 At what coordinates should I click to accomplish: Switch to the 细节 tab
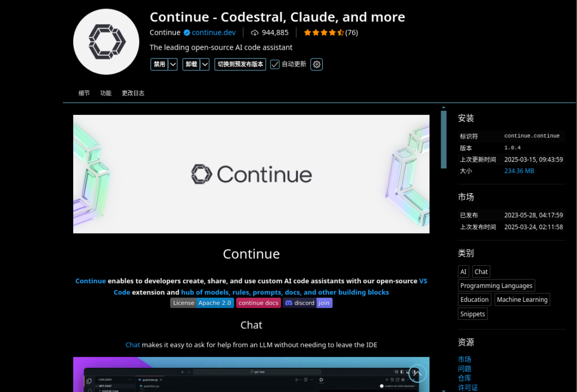tap(84, 93)
